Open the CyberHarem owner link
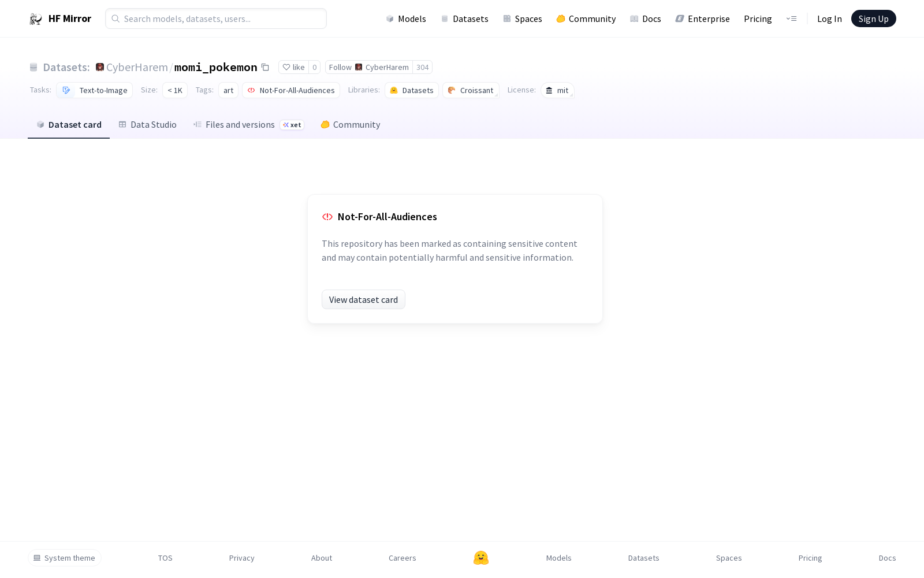 (x=137, y=67)
